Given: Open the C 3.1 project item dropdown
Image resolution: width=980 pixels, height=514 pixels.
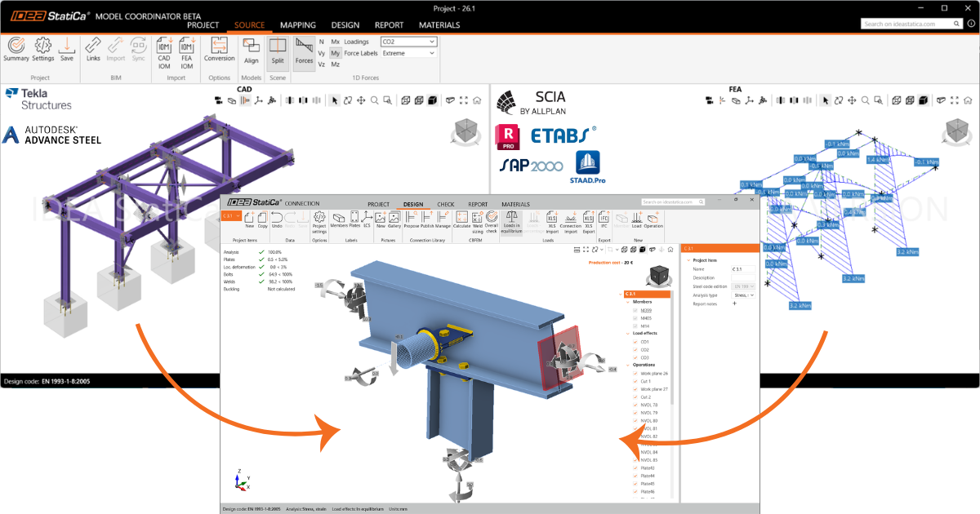Looking at the screenshot, I should [x=232, y=216].
